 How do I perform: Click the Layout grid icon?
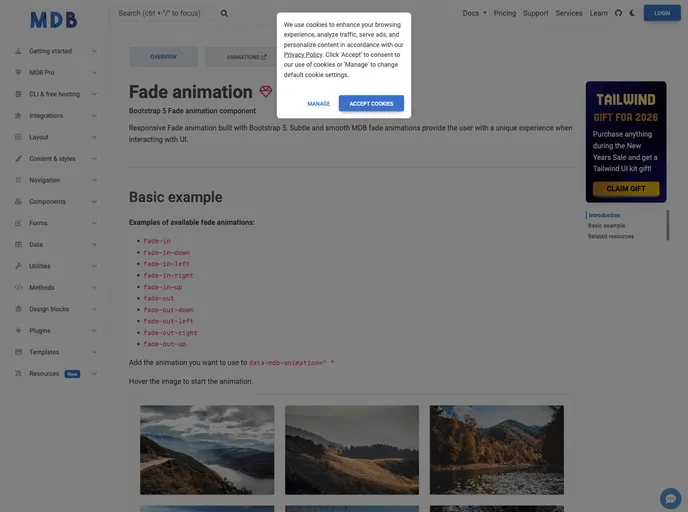(x=18, y=137)
